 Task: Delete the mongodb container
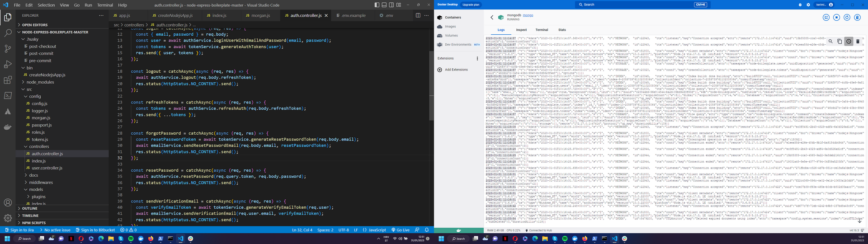tap(857, 17)
